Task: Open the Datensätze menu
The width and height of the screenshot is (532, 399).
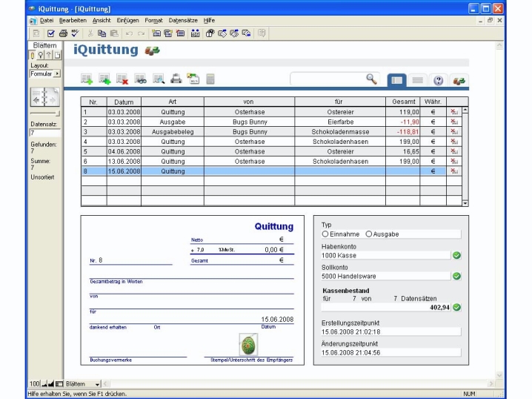Action: (183, 20)
